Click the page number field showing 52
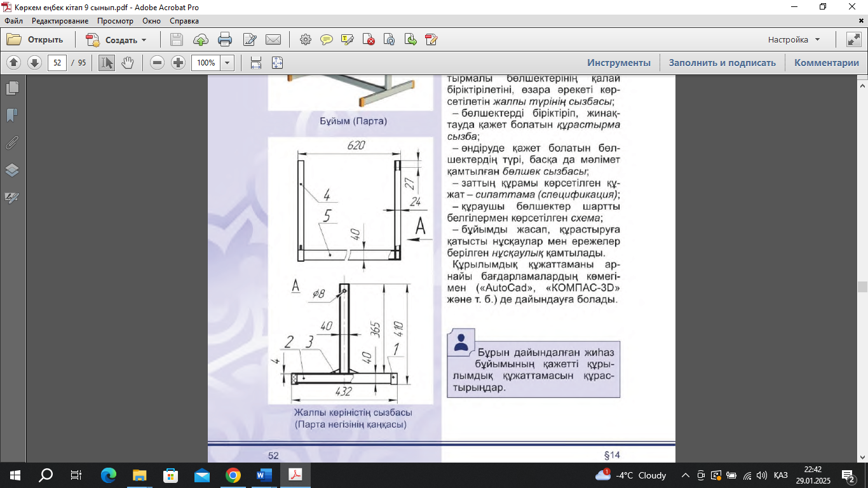Viewport: 868px width, 488px height. [57, 63]
